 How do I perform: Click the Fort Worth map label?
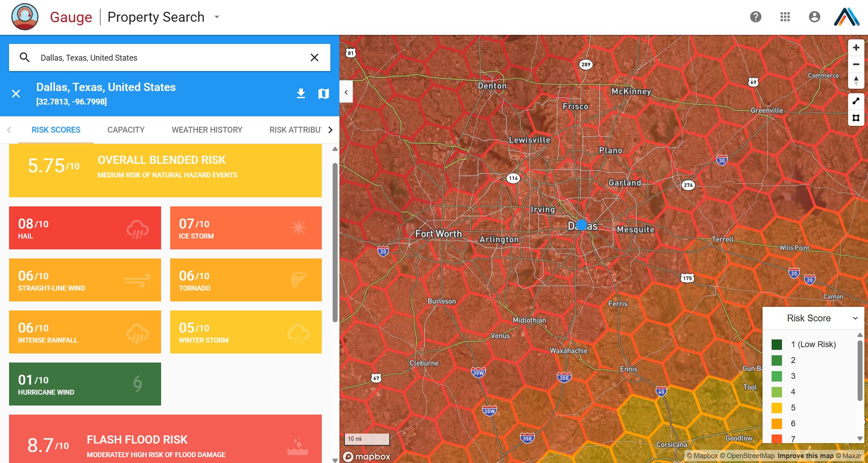(439, 234)
